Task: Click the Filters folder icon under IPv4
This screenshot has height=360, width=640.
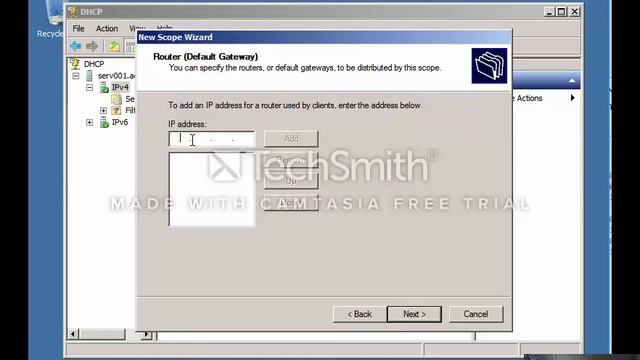Action: (x=117, y=111)
